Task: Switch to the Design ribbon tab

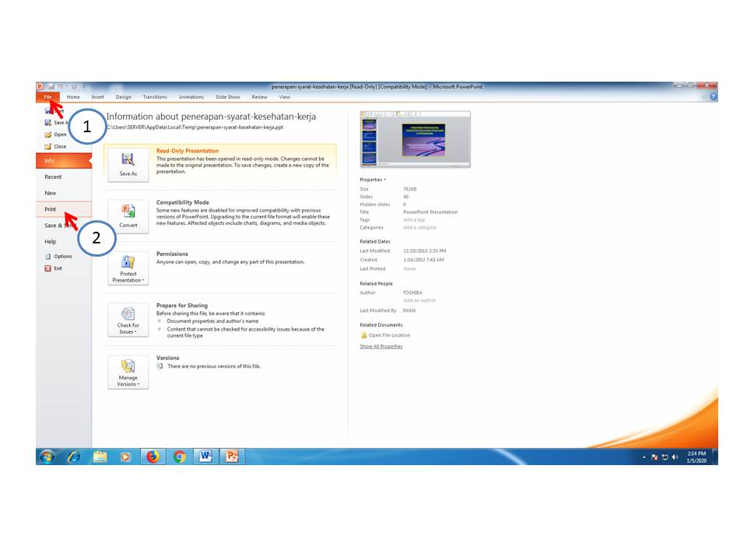Action: point(124,97)
